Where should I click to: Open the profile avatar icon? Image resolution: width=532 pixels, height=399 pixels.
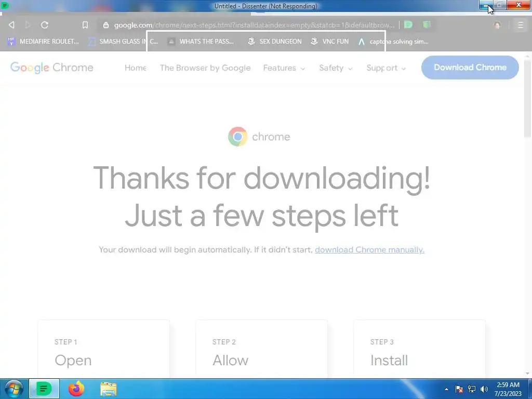pos(497,25)
